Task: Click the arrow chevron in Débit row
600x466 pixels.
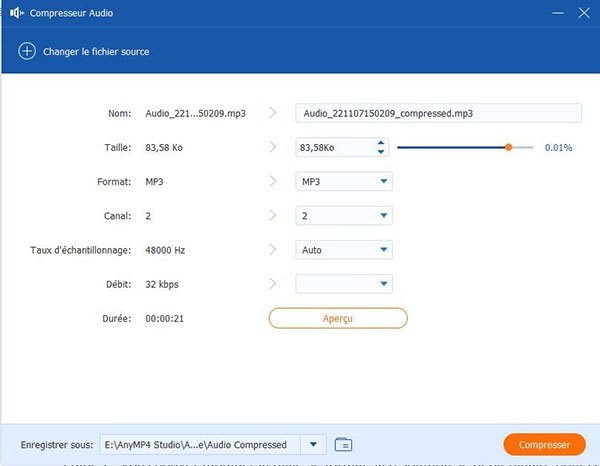Action: 272,284
